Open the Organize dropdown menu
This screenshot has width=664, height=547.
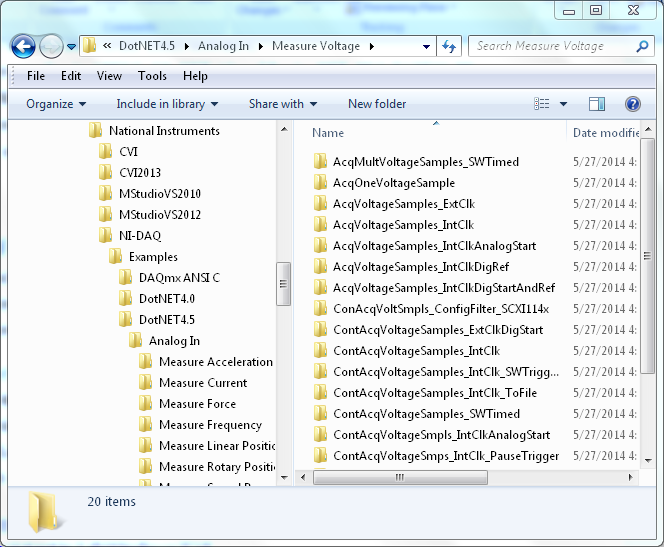(56, 104)
